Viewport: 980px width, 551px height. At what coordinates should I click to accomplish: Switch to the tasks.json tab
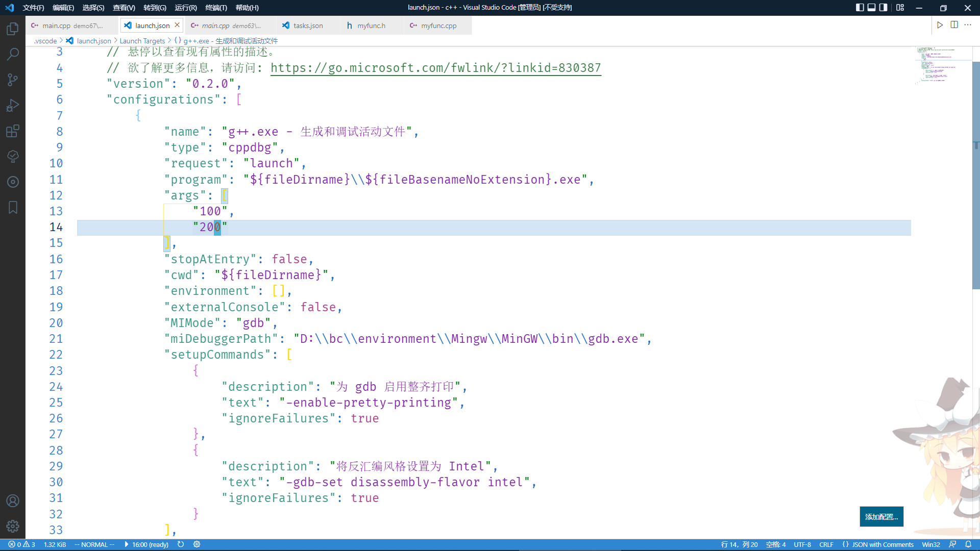(x=307, y=25)
